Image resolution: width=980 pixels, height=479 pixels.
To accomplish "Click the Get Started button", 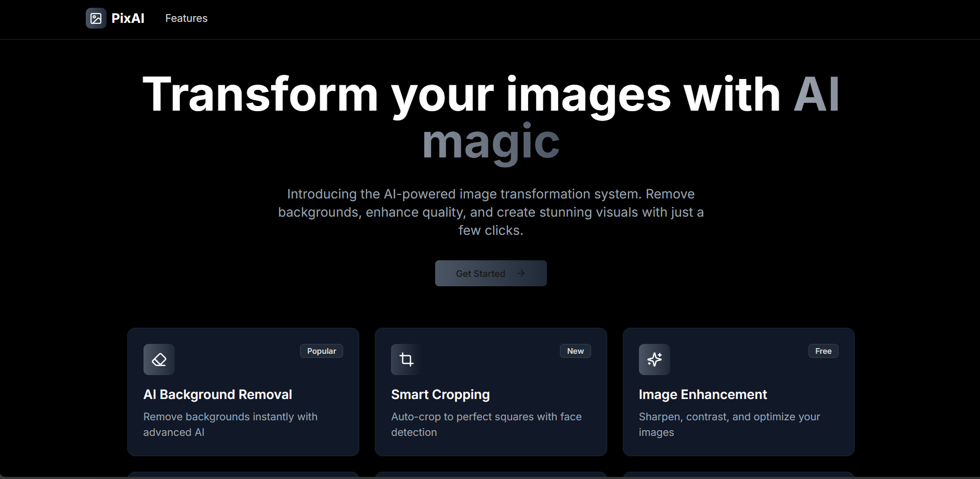I will 490,273.
